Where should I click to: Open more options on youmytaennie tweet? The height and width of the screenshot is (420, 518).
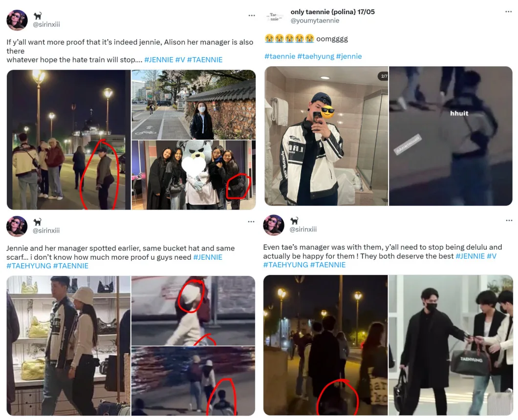pos(508,12)
